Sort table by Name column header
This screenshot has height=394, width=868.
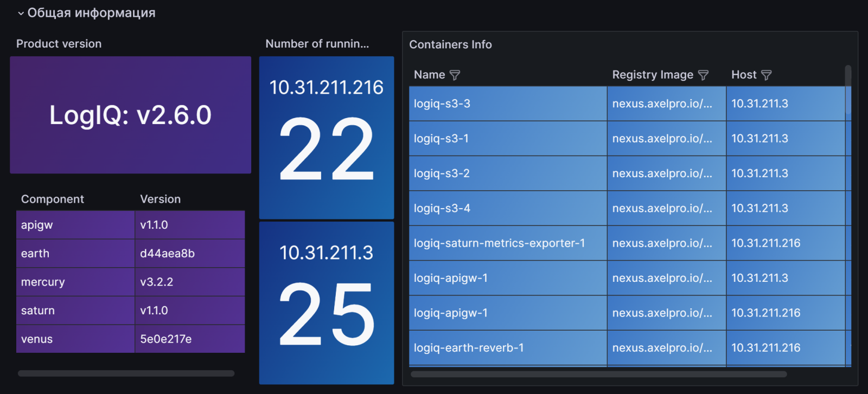(x=429, y=75)
